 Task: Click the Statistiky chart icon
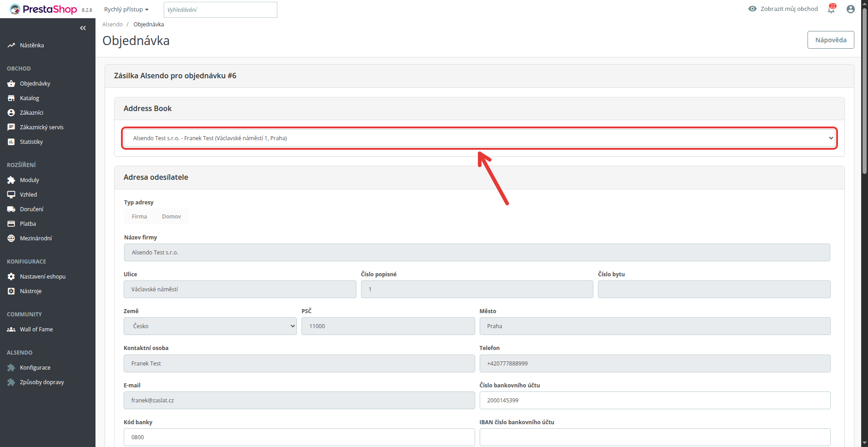coord(11,142)
